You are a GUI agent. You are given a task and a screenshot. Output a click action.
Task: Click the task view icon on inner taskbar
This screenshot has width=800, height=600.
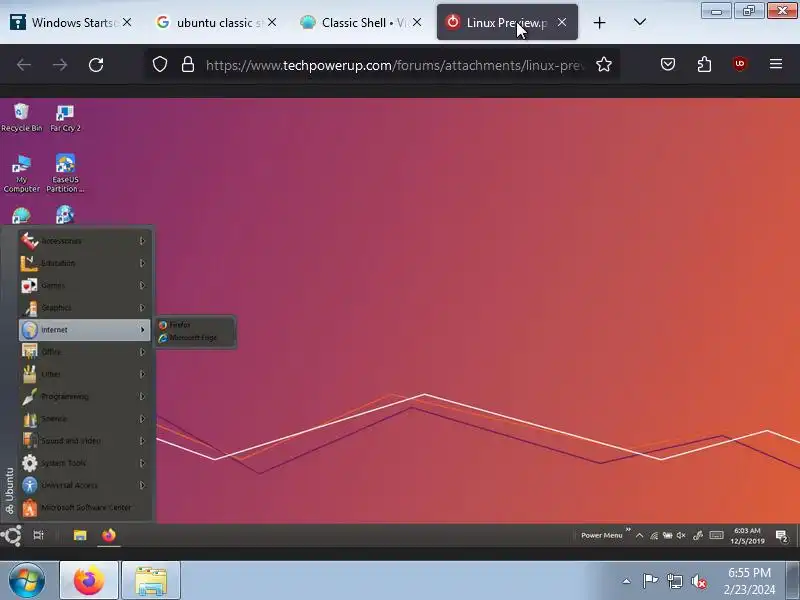(x=38, y=535)
